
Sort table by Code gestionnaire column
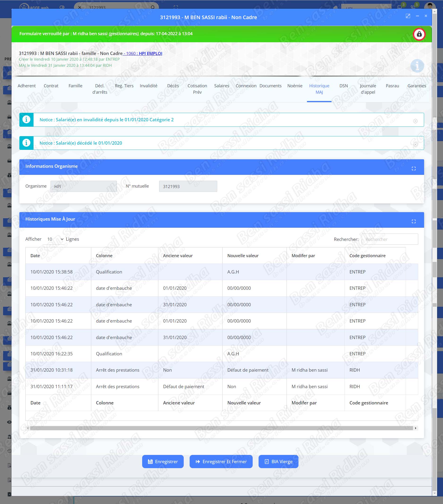(x=367, y=256)
